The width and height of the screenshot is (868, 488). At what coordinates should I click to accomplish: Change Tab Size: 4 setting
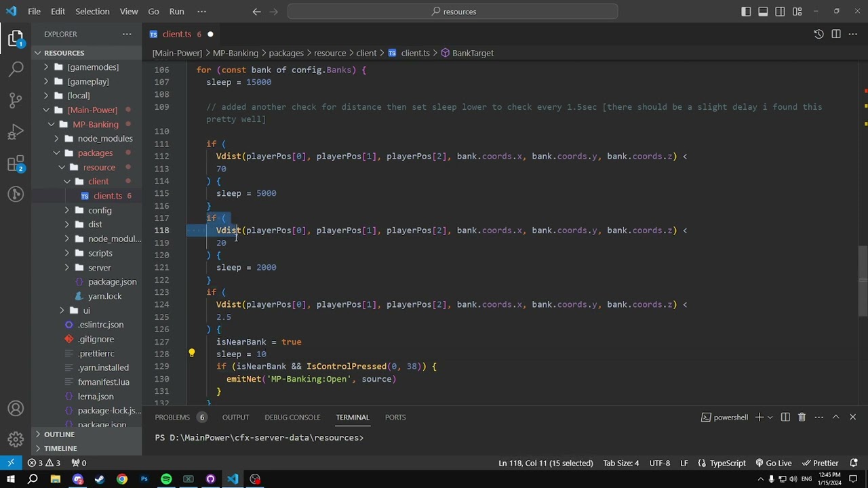pos(621,463)
